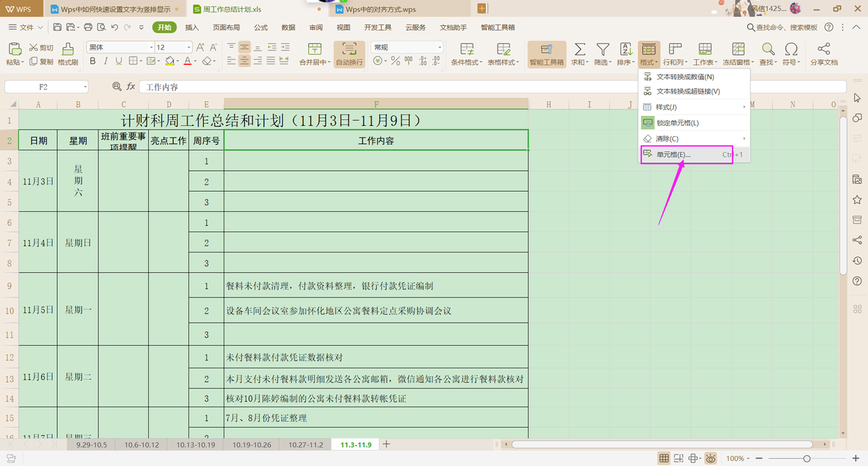The width and height of the screenshot is (868, 466).
Task: Click Share Document (分享文档) icon
Action: click(823, 49)
